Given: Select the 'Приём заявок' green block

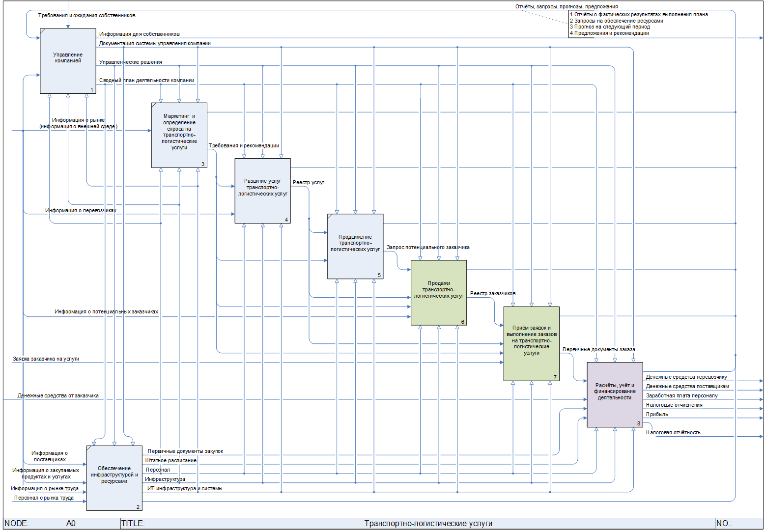Looking at the screenshot, I should [x=531, y=343].
